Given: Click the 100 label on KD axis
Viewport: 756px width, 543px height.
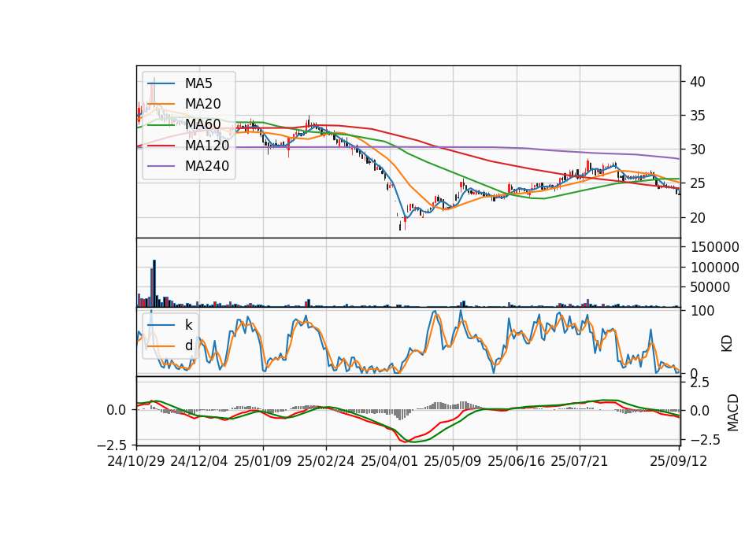Looking at the screenshot, I should coord(702,311).
